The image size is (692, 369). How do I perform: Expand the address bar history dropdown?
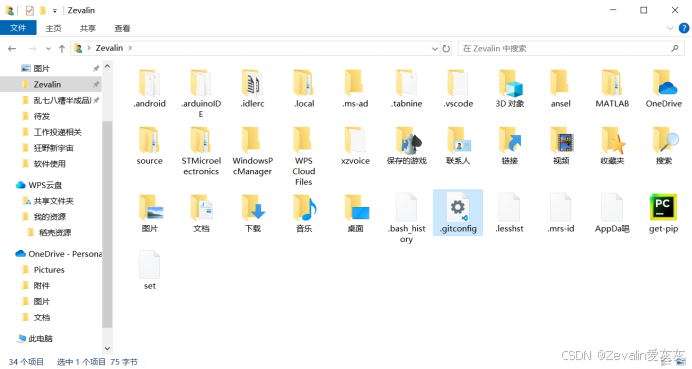(435, 49)
